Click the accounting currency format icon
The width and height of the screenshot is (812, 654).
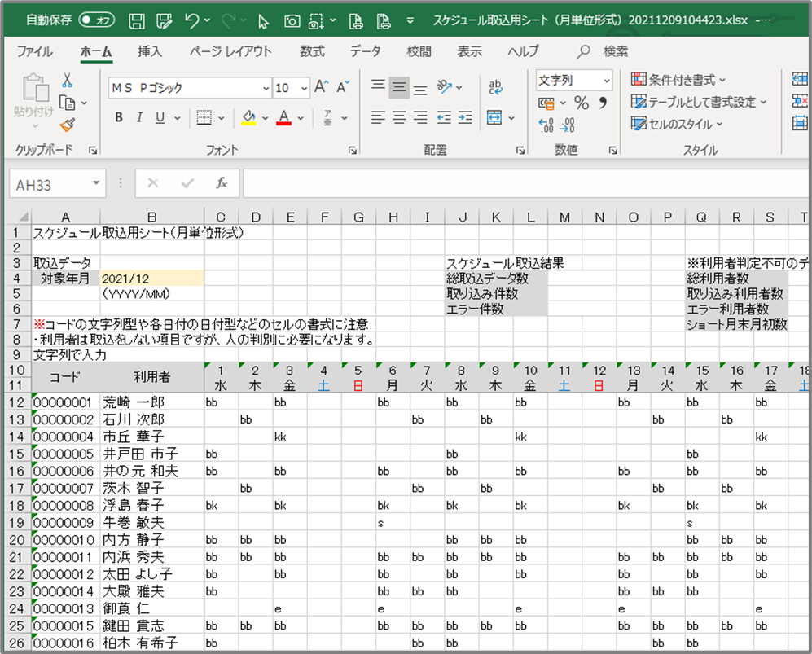[x=546, y=103]
